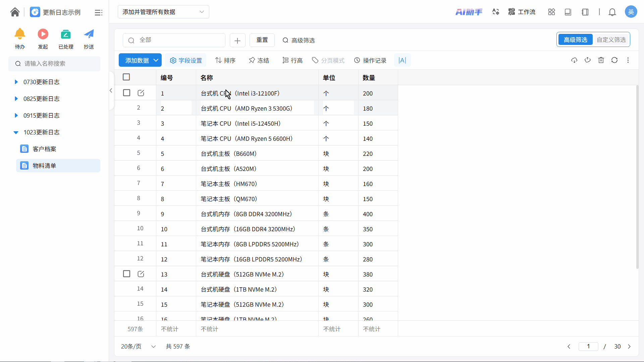Image resolution: width=644 pixels, height=362 pixels.
Task: Select 客户档案 in the sidebar
Action: click(45, 149)
